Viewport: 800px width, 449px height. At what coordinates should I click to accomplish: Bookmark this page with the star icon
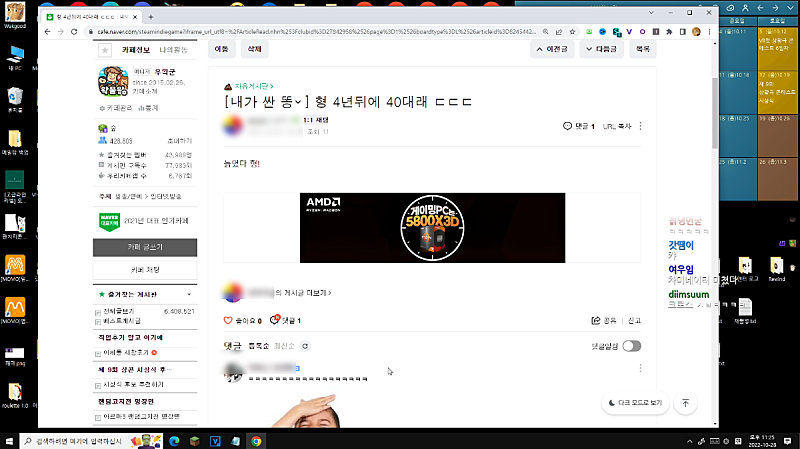pos(572,32)
